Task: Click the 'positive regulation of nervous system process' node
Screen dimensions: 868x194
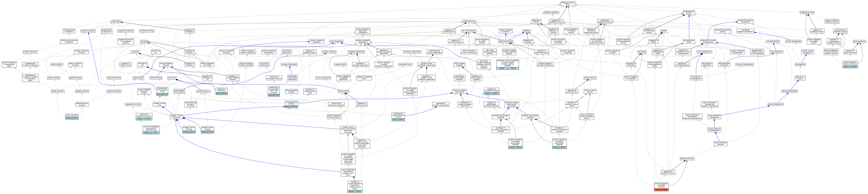Action: click(x=587, y=117)
